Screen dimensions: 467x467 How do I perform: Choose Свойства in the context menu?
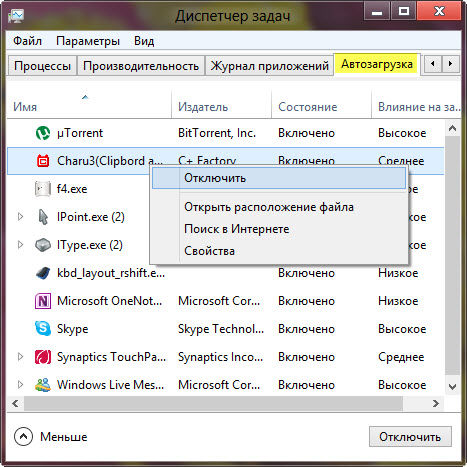(279, 251)
